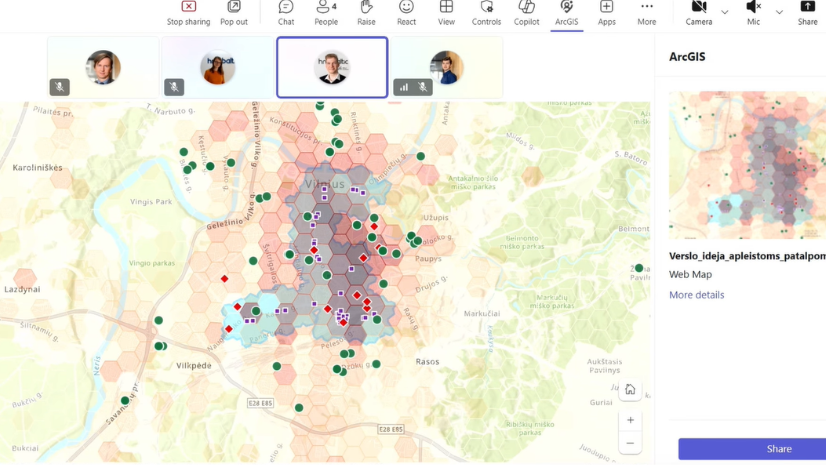The width and height of the screenshot is (826, 465).
Task: Click the Karoliniškės map label
Action: pos(37,168)
